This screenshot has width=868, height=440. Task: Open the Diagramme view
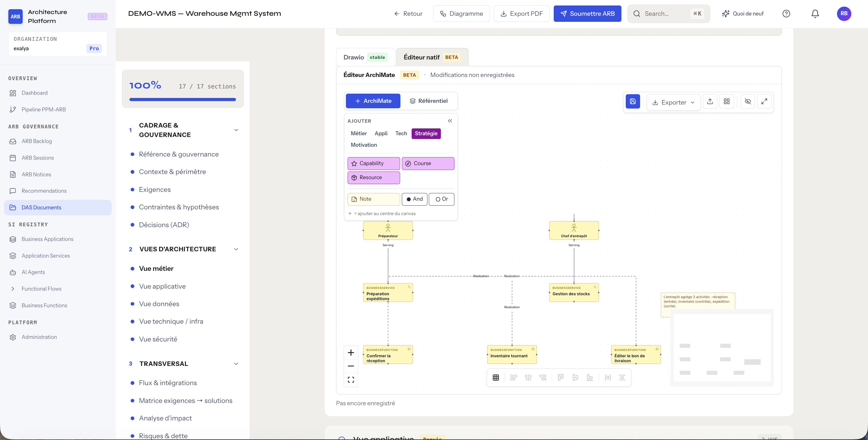coord(461,14)
